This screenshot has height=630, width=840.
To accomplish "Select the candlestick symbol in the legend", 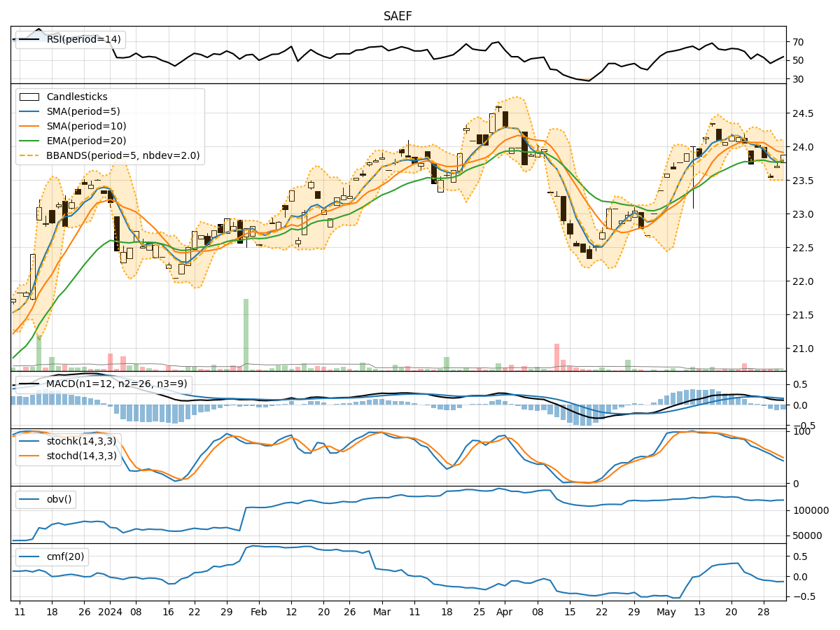I will point(28,97).
